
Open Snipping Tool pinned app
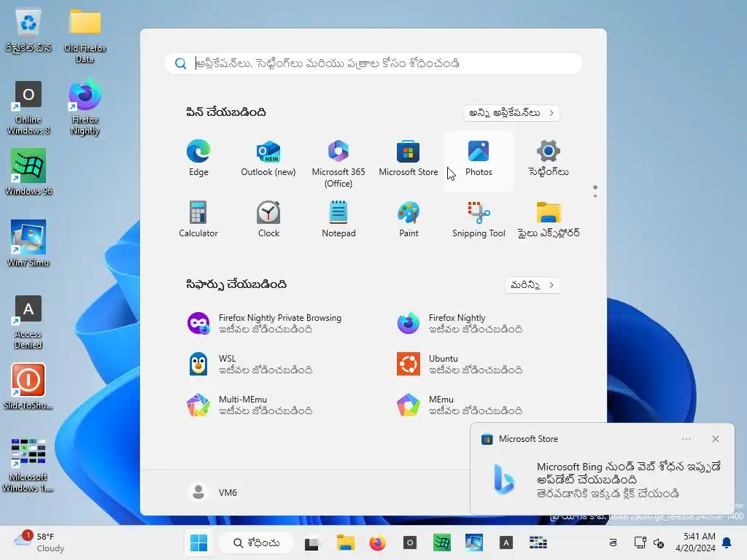click(479, 219)
